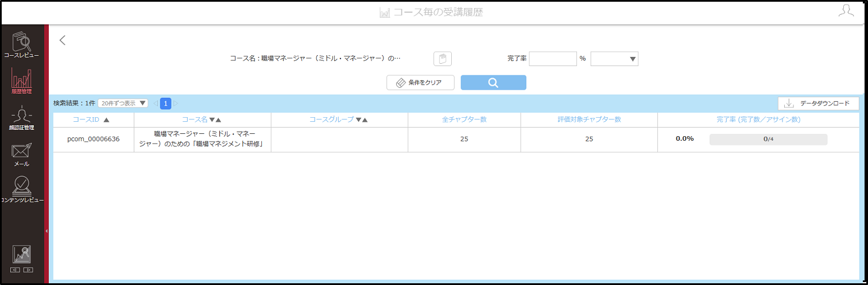Click the 0/4 completion progress bar
This screenshot has width=868, height=285.
(768, 139)
